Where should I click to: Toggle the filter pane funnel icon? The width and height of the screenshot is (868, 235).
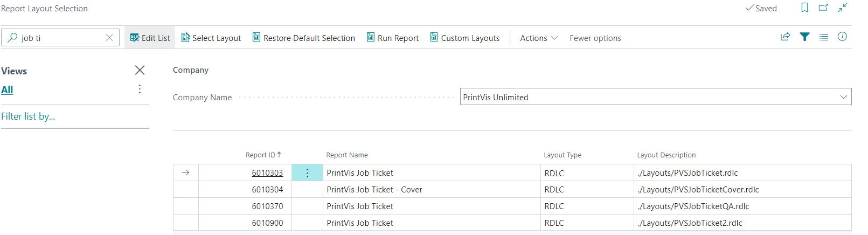pyautogui.click(x=804, y=37)
